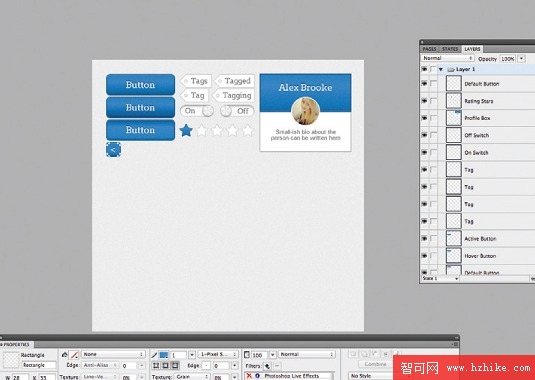Open Properties panel options menu icon
Viewport: 535px width, 380px height.
(x=456, y=345)
